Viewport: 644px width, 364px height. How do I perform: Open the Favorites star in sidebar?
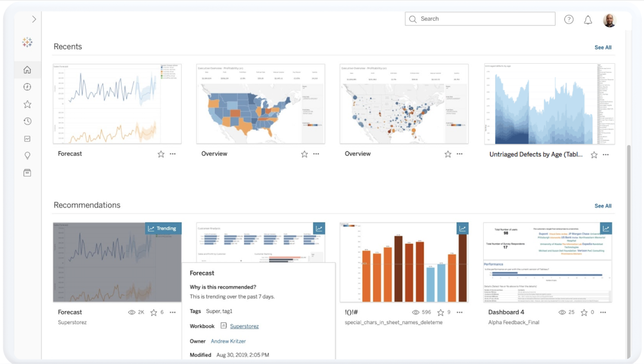pyautogui.click(x=27, y=104)
